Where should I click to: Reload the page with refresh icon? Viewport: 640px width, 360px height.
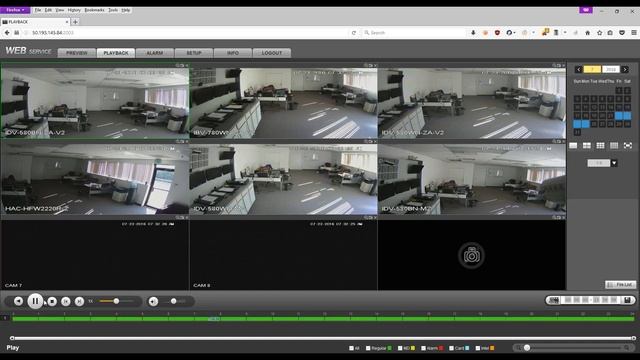[353, 33]
